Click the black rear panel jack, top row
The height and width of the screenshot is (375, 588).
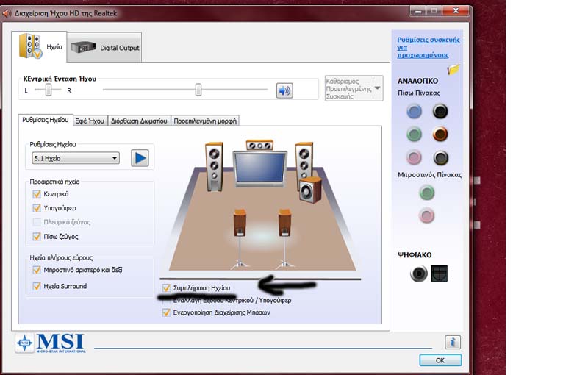click(440, 111)
